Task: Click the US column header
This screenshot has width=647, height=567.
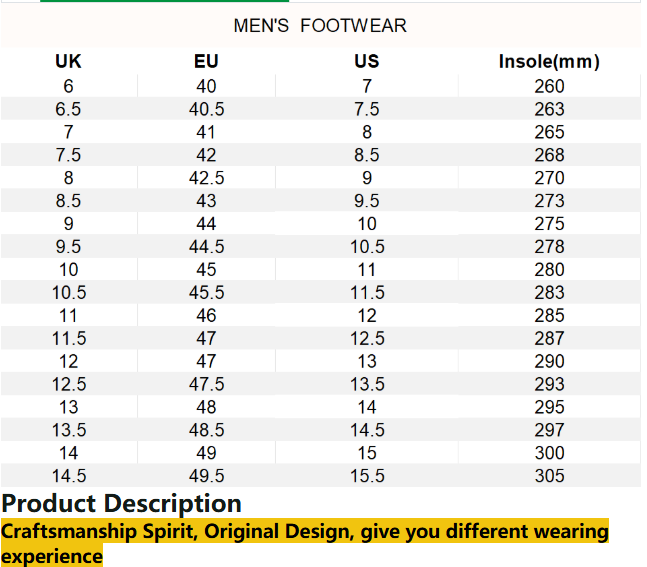Action: [x=367, y=62]
